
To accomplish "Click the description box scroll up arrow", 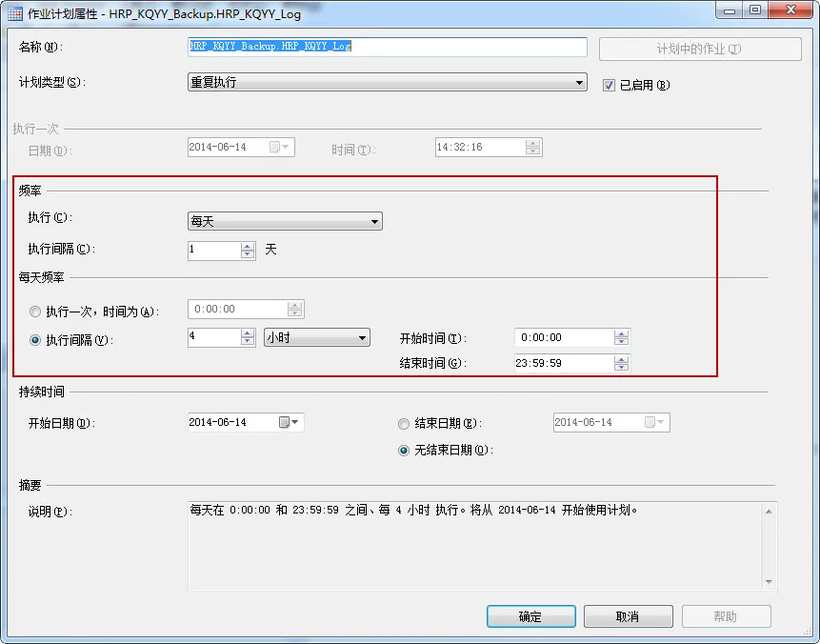I will (769, 512).
